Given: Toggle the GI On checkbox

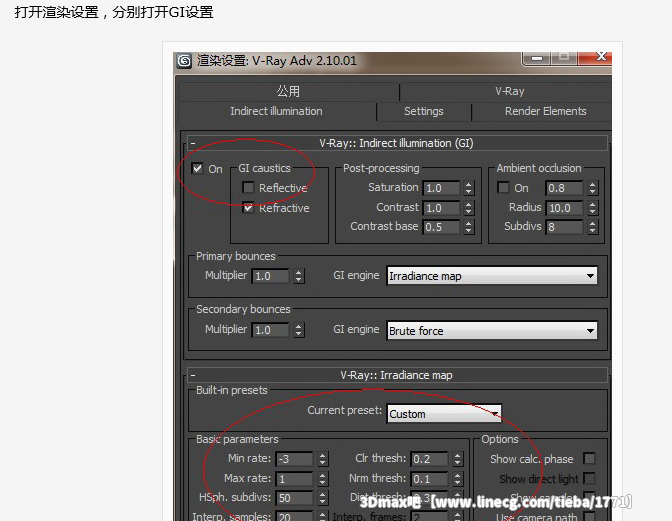Looking at the screenshot, I should (x=197, y=168).
